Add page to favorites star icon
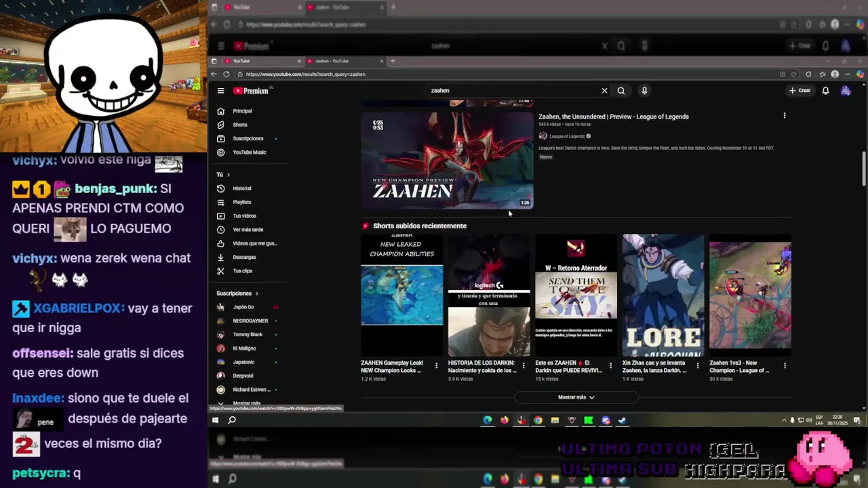This screenshot has width=868, height=488. 794,75
